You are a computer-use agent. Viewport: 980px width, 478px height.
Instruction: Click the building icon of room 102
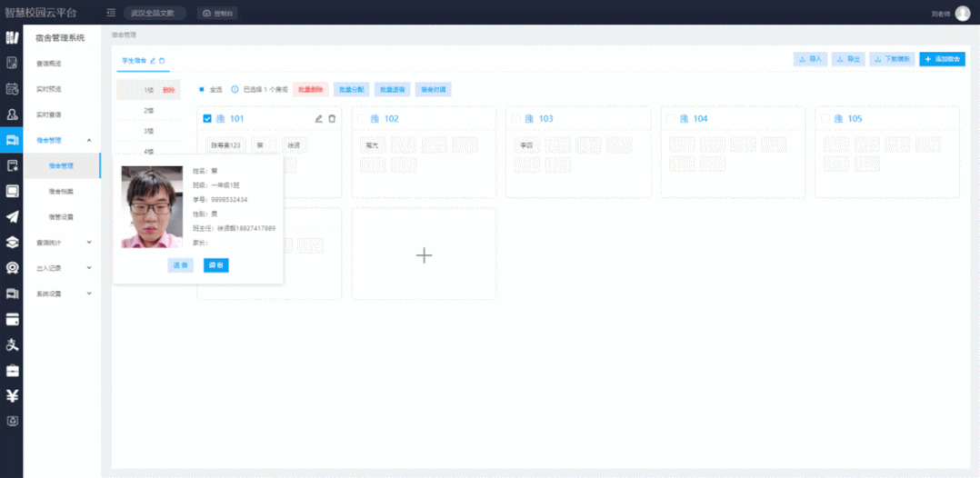pos(375,119)
